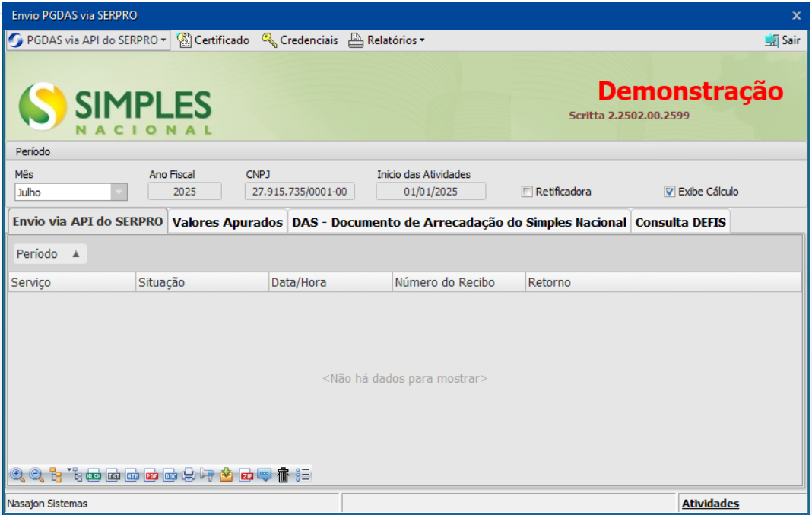The height and width of the screenshot is (515, 812).
Task: Export the grid to DOC file
Action: (x=170, y=475)
